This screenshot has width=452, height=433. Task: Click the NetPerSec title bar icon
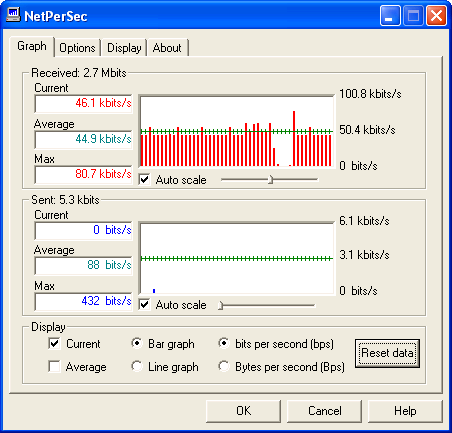[13, 15]
